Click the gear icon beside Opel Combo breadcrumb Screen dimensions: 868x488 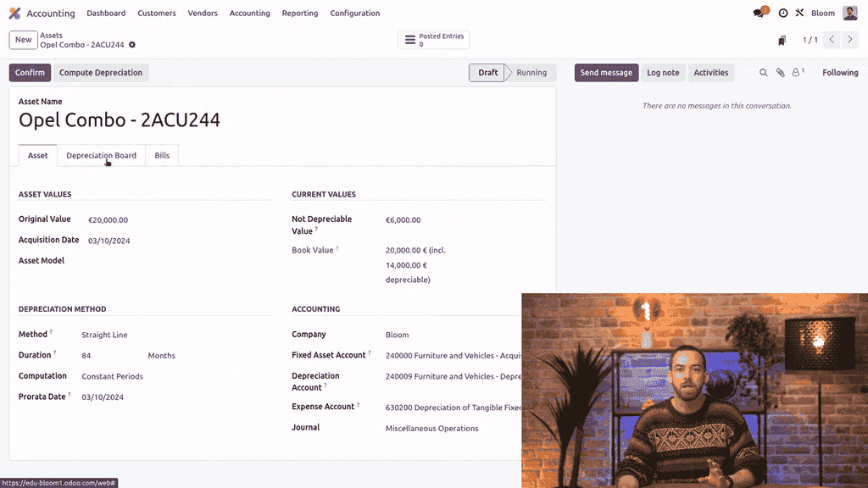[x=132, y=45]
